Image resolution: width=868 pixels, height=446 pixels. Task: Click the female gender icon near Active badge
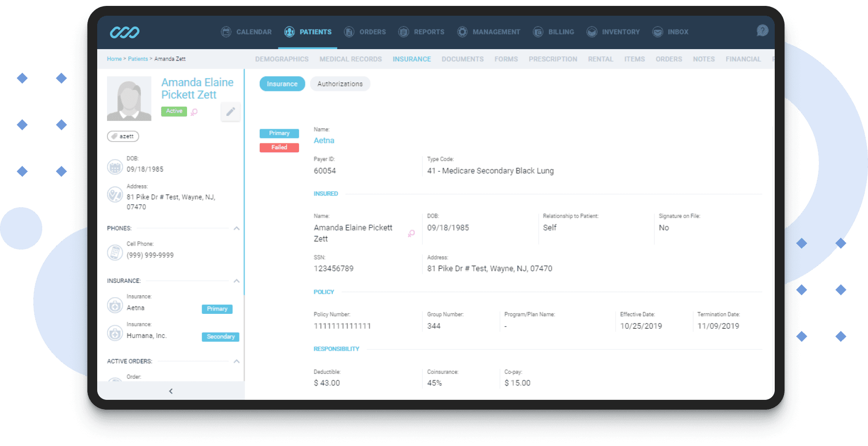(x=194, y=112)
